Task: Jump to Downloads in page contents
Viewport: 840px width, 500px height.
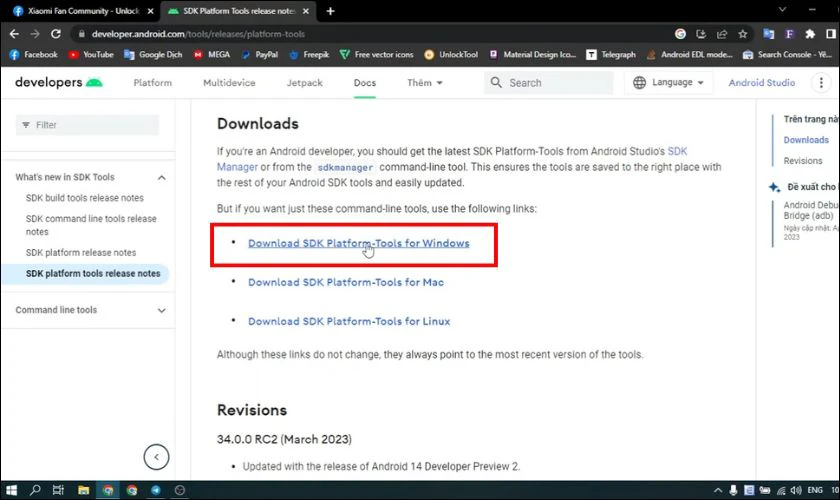Action: pos(806,140)
